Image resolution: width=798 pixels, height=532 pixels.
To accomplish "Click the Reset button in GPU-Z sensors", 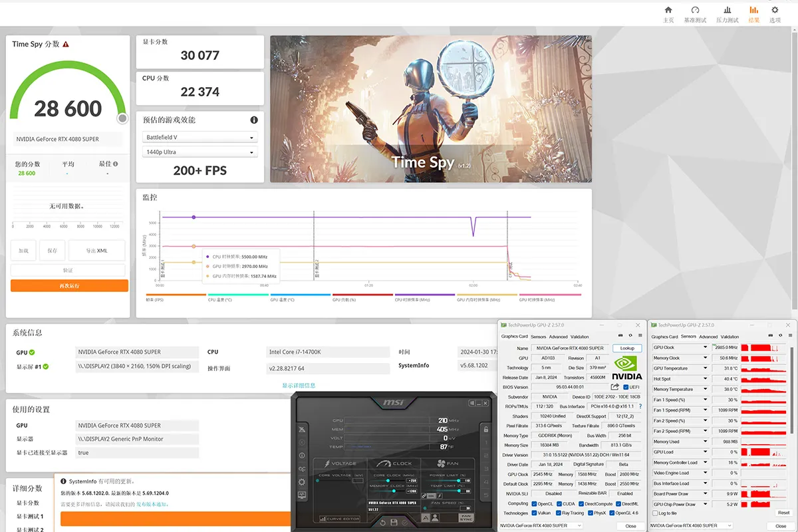I will [783, 513].
